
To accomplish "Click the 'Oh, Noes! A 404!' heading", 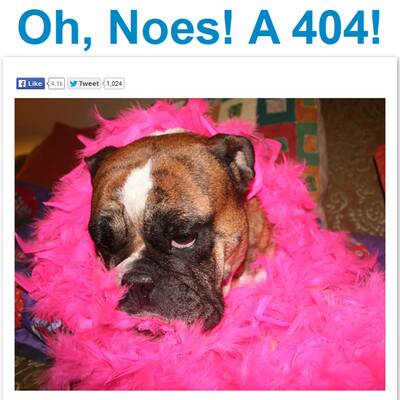I will pyautogui.click(x=199, y=27).
